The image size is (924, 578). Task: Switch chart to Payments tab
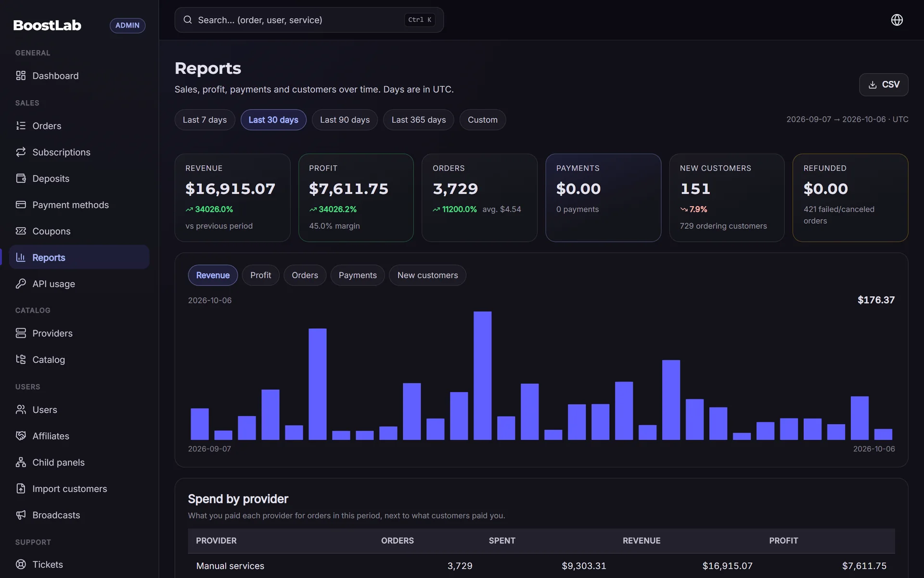[358, 275]
